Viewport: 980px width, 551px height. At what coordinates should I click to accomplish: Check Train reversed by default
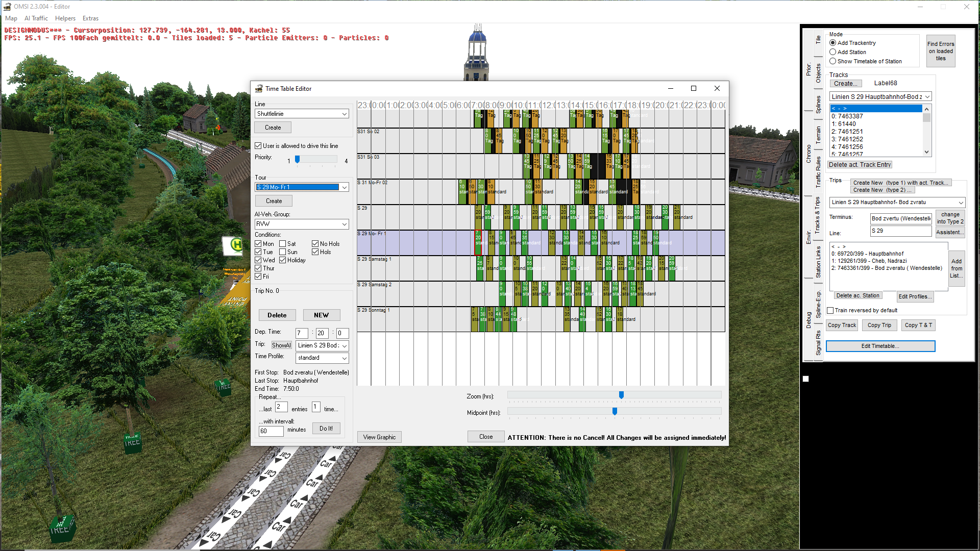(x=830, y=310)
